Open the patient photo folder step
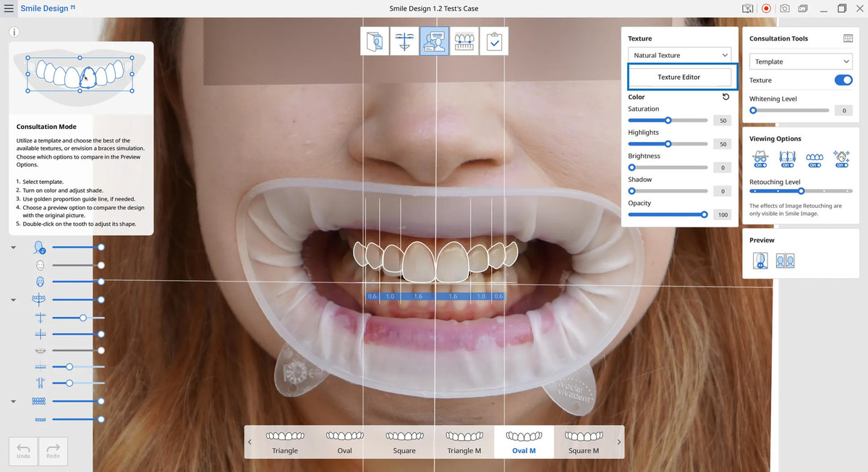This screenshot has width=868, height=472. pyautogui.click(x=375, y=41)
